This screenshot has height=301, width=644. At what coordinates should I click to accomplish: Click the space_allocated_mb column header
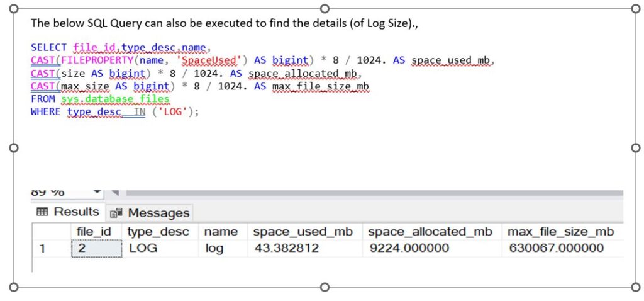[431, 231]
